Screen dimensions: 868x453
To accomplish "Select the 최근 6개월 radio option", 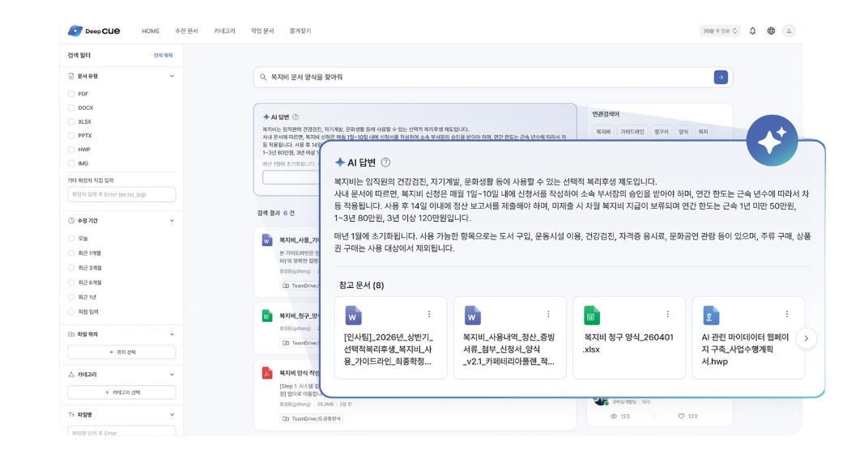I will coord(71,282).
